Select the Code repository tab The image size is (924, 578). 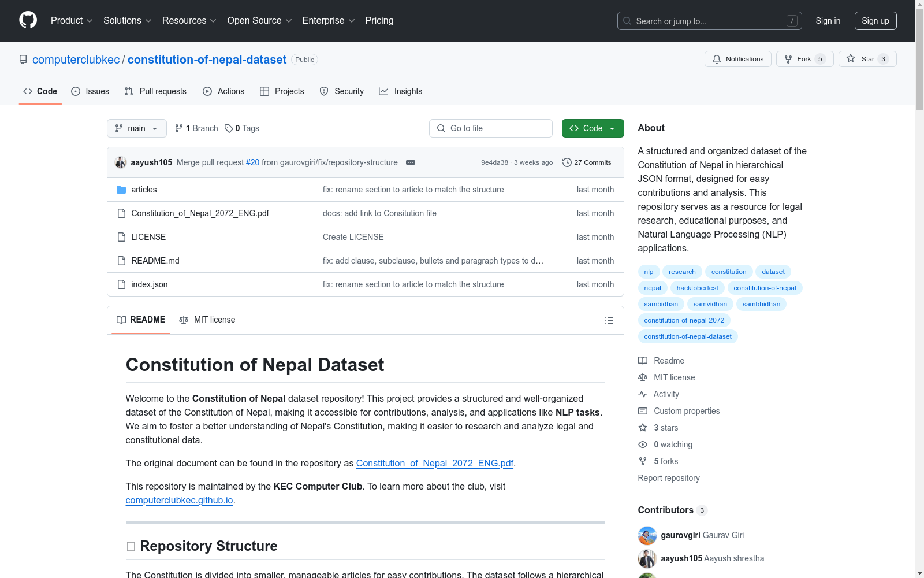(40, 91)
